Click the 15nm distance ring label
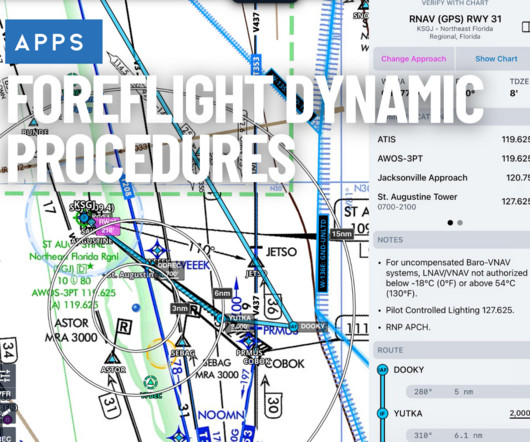The image size is (530, 442). 341,234
